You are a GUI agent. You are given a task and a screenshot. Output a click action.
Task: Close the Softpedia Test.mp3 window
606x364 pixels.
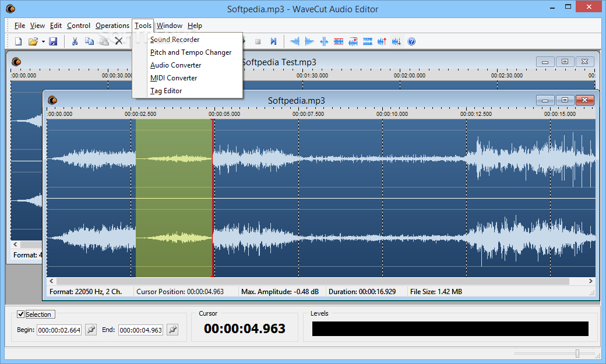click(585, 62)
